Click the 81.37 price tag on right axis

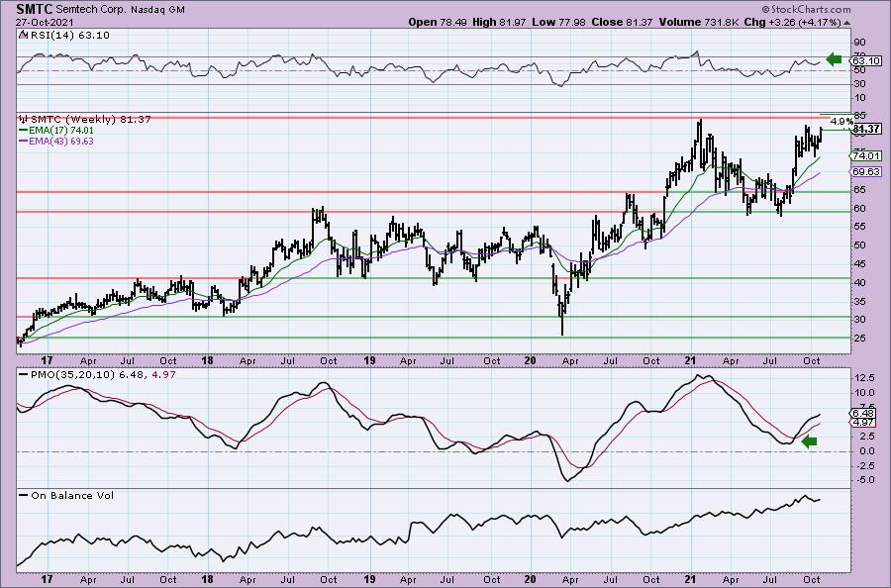click(866, 130)
